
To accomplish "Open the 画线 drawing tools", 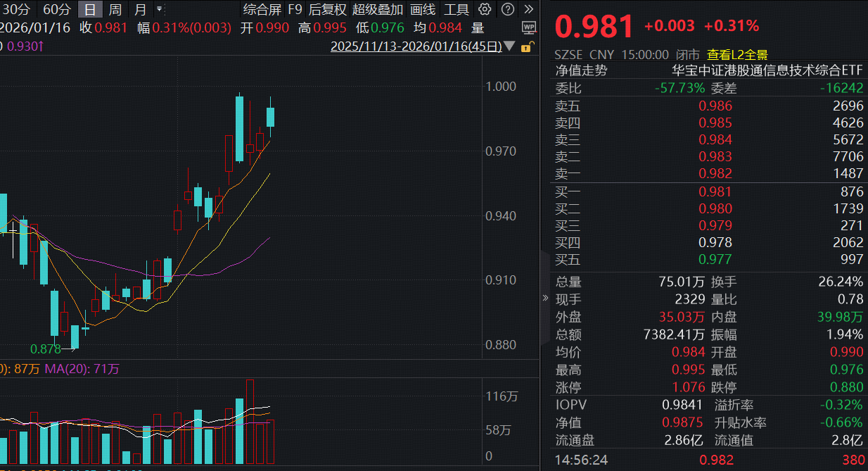I will (x=423, y=9).
